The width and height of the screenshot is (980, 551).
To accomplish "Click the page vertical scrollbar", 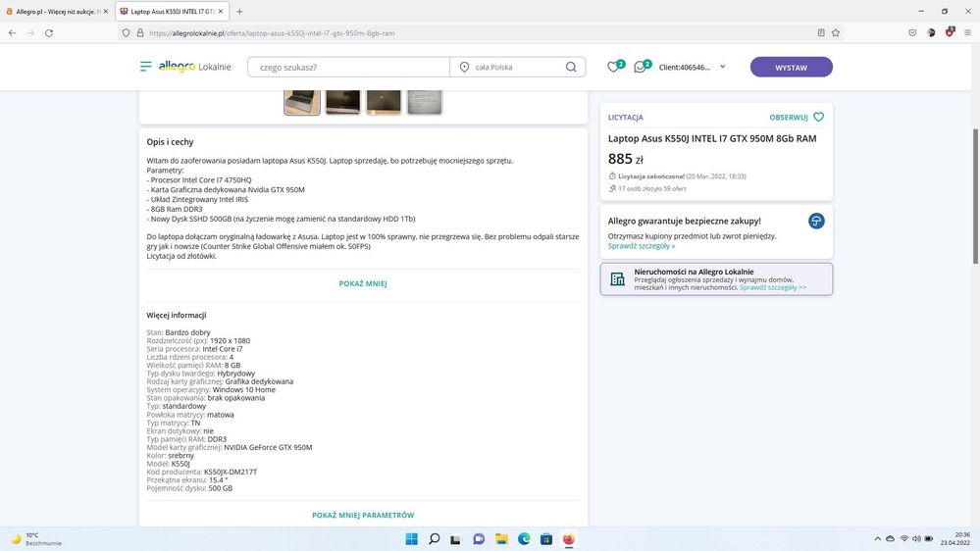I will coord(974,196).
